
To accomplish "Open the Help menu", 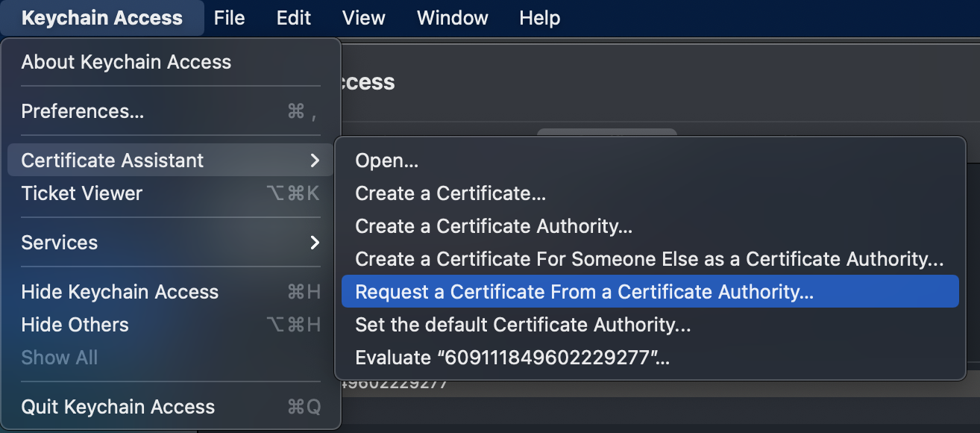I will 539,17.
